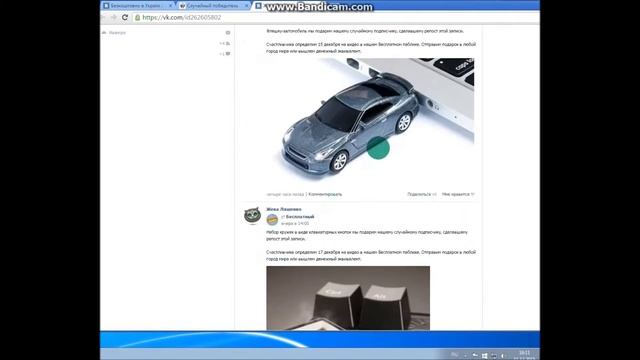Viewport: 640px width, 360px height.
Task: Close the first browser tab
Action: click(170, 6)
